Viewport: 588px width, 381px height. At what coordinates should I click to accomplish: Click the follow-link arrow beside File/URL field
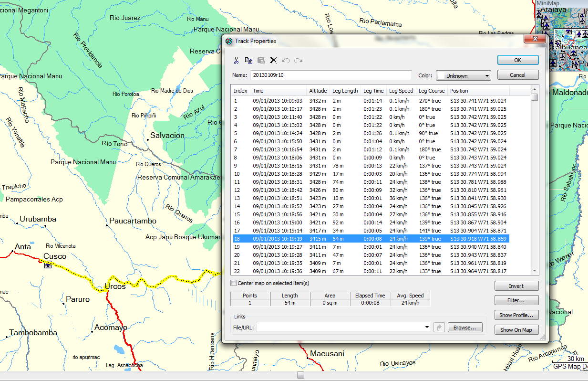[x=439, y=327]
